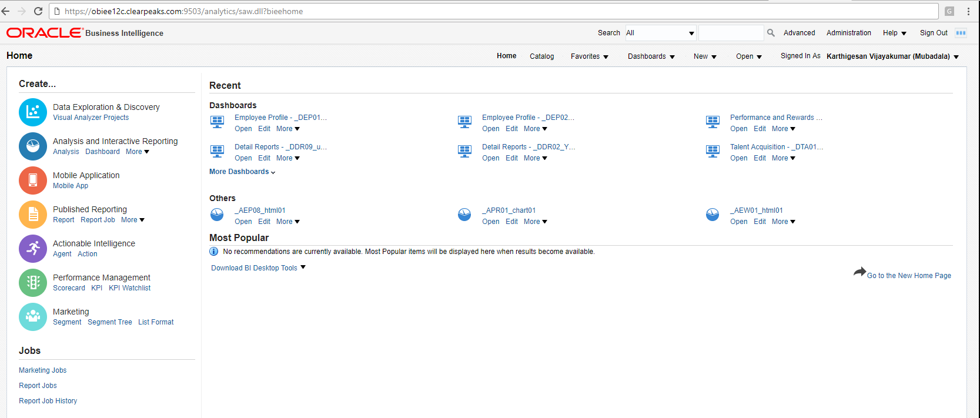The image size is (980, 418).
Task: Click the Analysis and Interactive Reporting icon
Action: 33,146
